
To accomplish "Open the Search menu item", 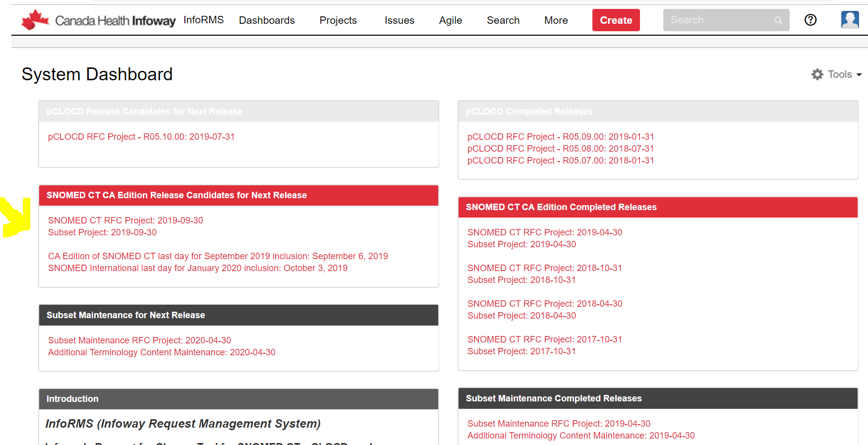I will pyautogui.click(x=503, y=20).
